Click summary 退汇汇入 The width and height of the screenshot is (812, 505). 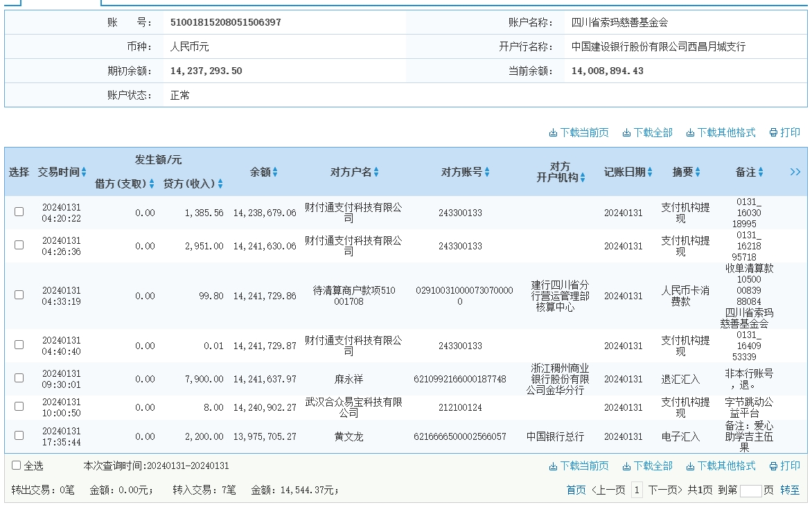coord(680,379)
